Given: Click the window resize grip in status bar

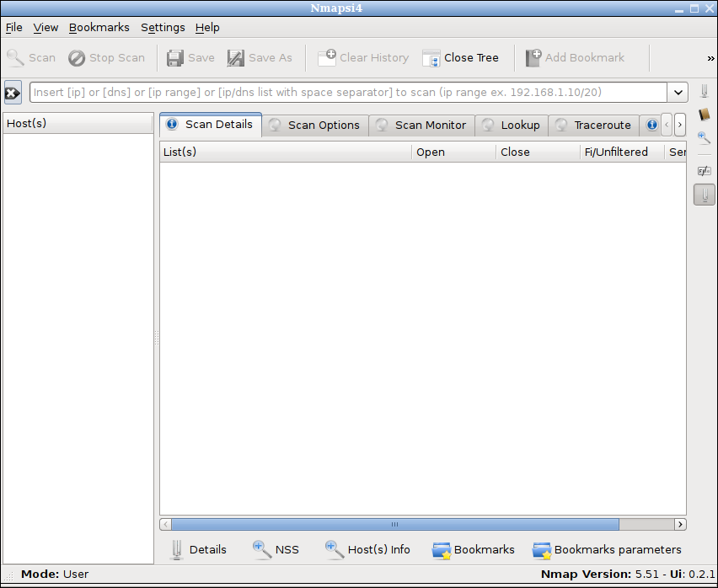Looking at the screenshot, I should pyautogui.click(x=8, y=575).
